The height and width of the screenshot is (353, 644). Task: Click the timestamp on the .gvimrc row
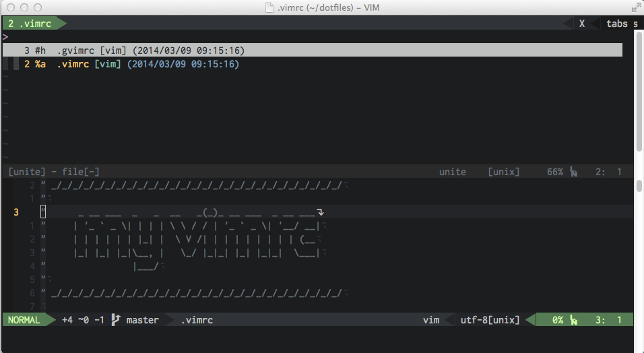click(189, 51)
